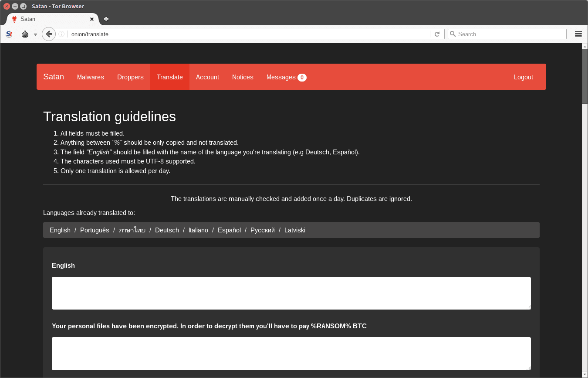Click the resize grip of the English text area

pyautogui.click(x=528, y=307)
